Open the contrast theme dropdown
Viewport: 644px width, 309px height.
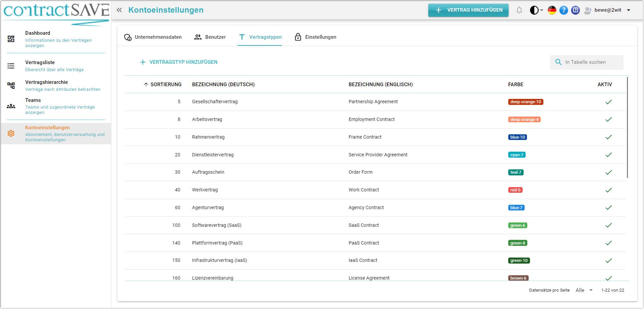[x=536, y=10]
